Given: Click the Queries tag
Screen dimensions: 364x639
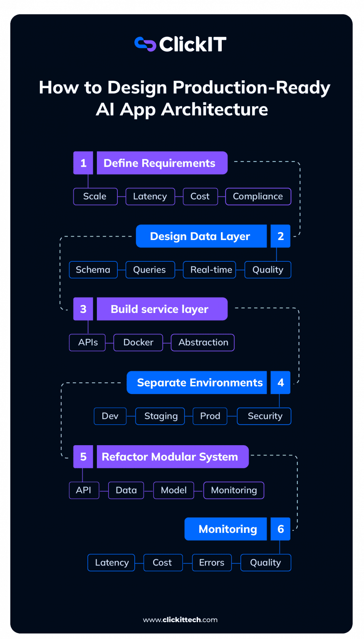Looking at the screenshot, I should click(150, 270).
